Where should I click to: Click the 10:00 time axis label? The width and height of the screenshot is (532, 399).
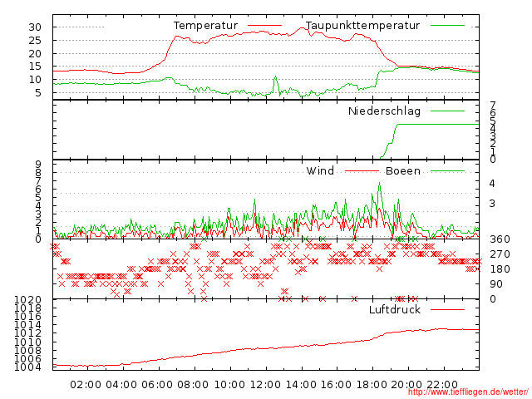point(229,385)
